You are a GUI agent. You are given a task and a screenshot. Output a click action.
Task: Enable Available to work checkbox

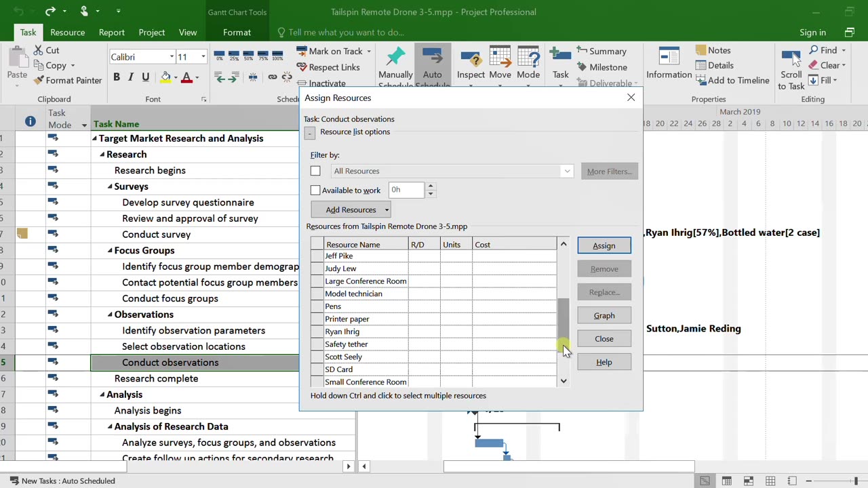315,190
